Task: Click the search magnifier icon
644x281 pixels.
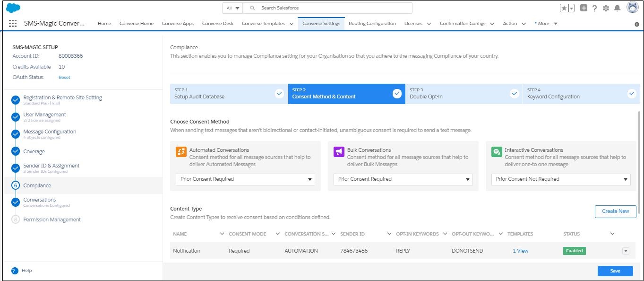Action: (253, 8)
